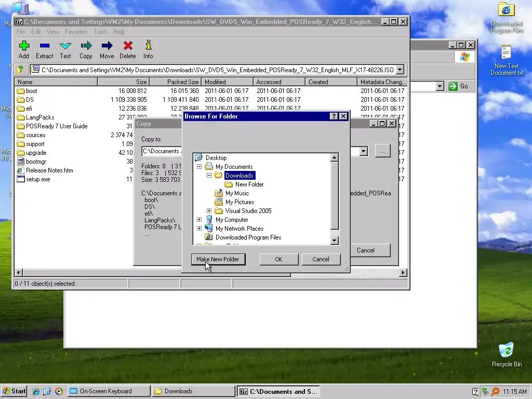Expand the My Network Places node
This screenshot has width=532, height=399.
(199, 229)
